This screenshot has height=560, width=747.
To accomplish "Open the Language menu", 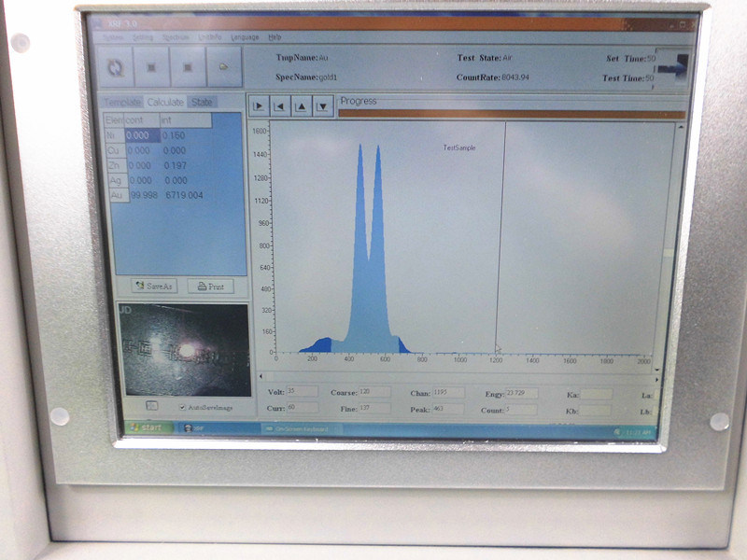I will [x=244, y=38].
